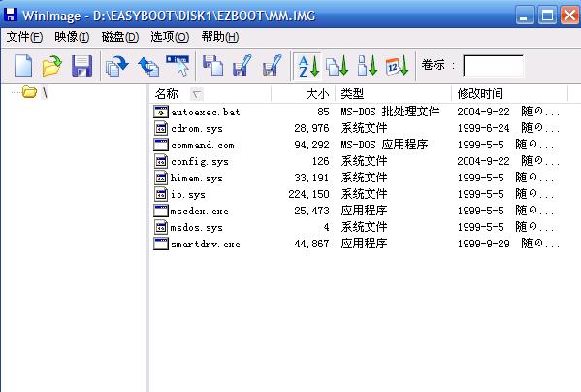
Task: Click the smartdrv.exe file icon
Action: point(161,244)
